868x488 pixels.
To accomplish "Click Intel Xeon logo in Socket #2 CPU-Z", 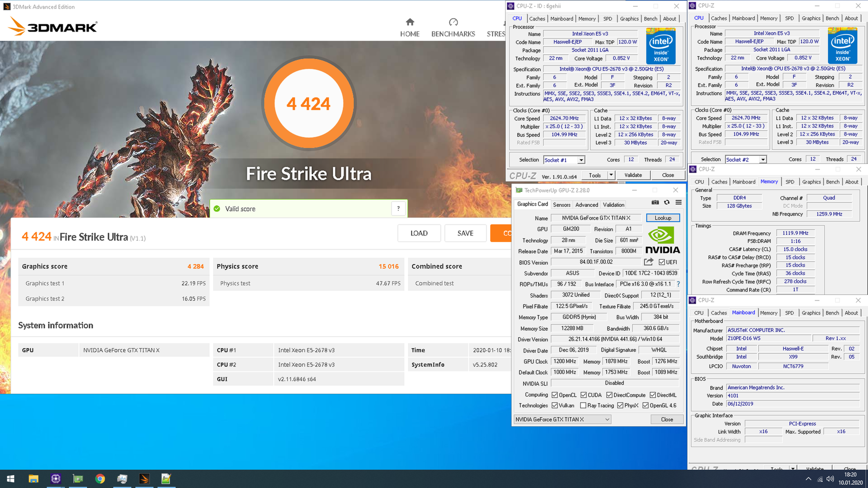I will pos(843,46).
